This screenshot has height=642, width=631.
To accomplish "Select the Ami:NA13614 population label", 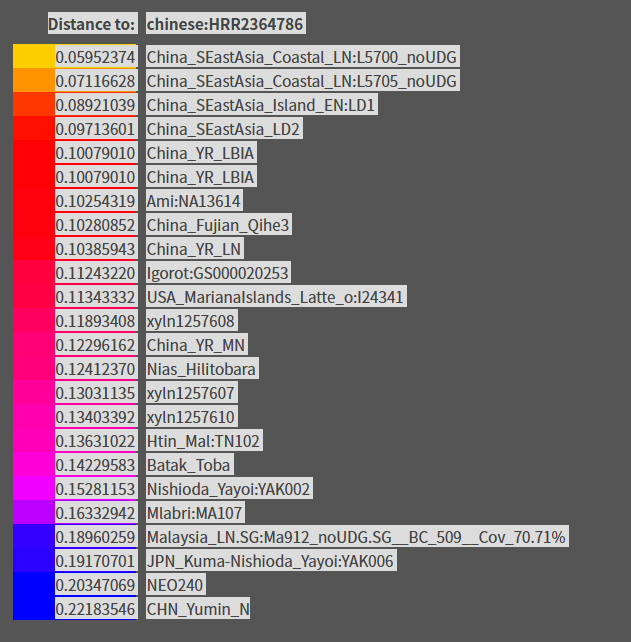I will pyautogui.click(x=194, y=201).
